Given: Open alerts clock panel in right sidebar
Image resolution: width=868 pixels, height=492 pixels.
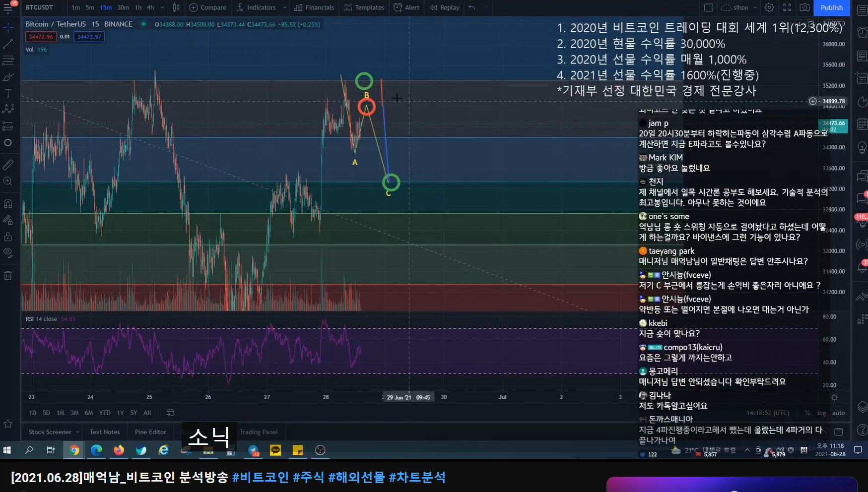Looking at the screenshot, I should (x=862, y=32).
